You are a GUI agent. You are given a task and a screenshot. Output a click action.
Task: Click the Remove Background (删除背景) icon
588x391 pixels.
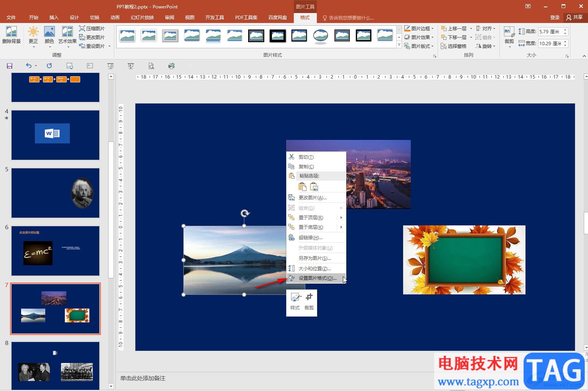point(12,35)
